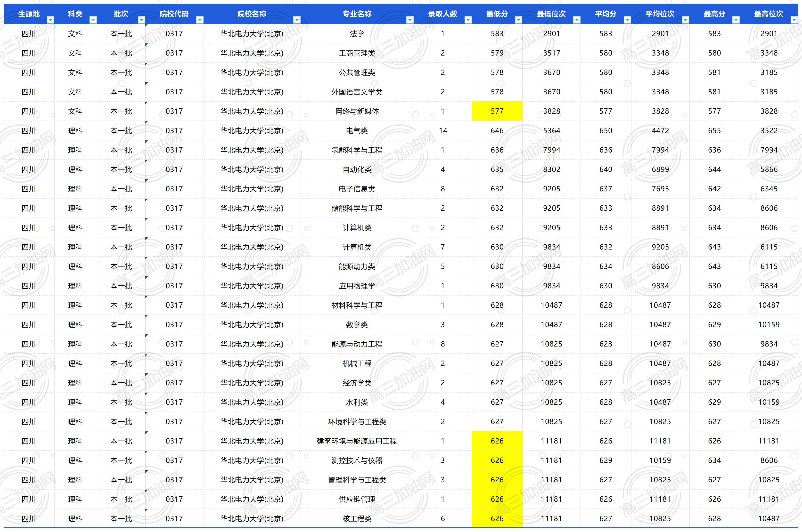
Task: Click the 646 minimum score for 电气类
Action: pos(497,131)
